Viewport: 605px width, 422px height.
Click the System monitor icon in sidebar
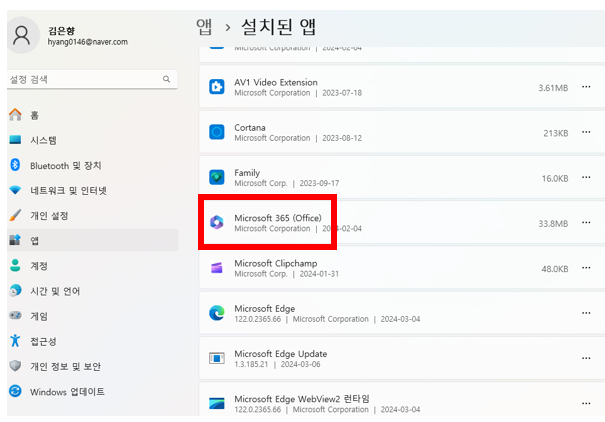coord(15,140)
